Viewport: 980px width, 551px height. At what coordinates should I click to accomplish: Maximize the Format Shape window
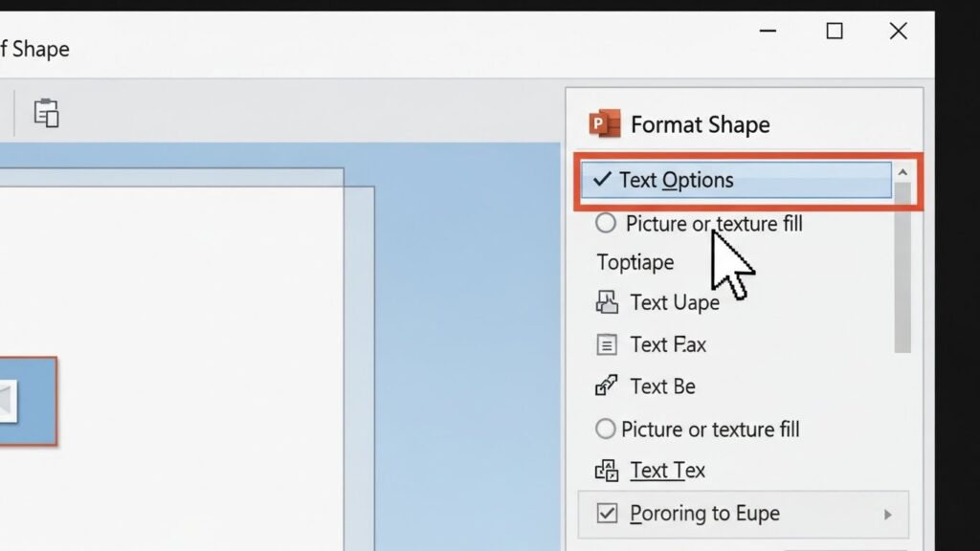835,32
